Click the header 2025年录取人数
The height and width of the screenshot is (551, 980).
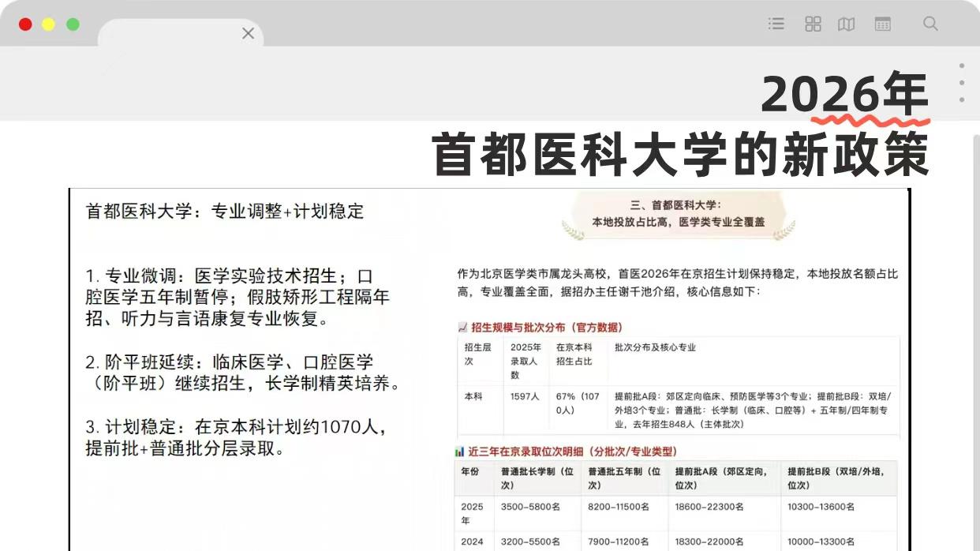(x=526, y=361)
